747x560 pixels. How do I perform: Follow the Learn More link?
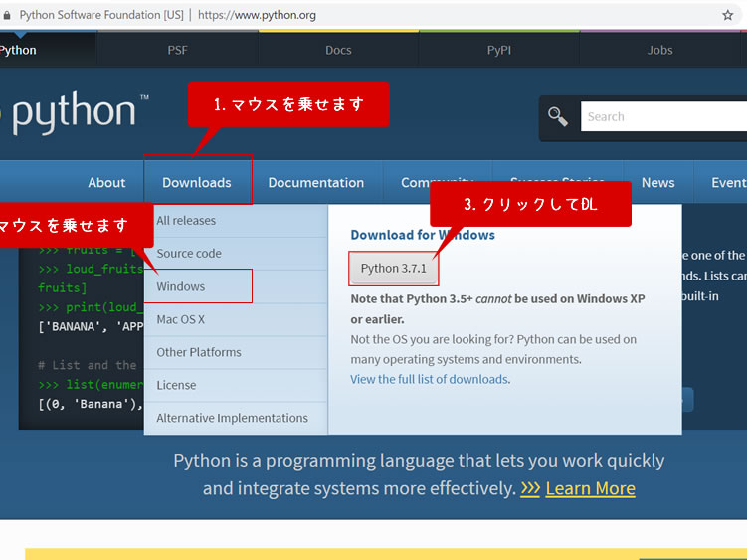click(x=590, y=488)
